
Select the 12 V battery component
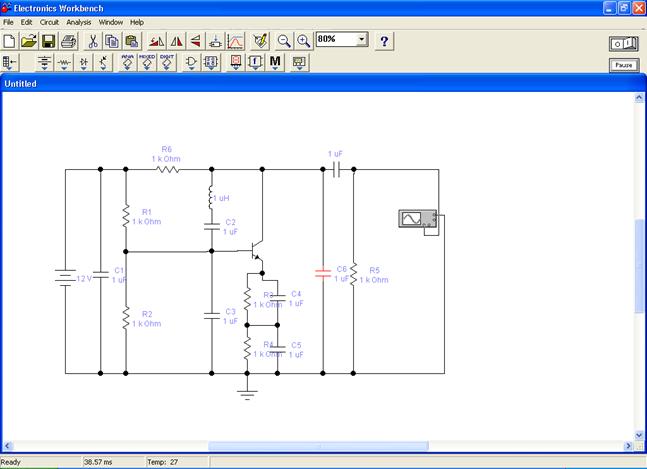point(66,276)
